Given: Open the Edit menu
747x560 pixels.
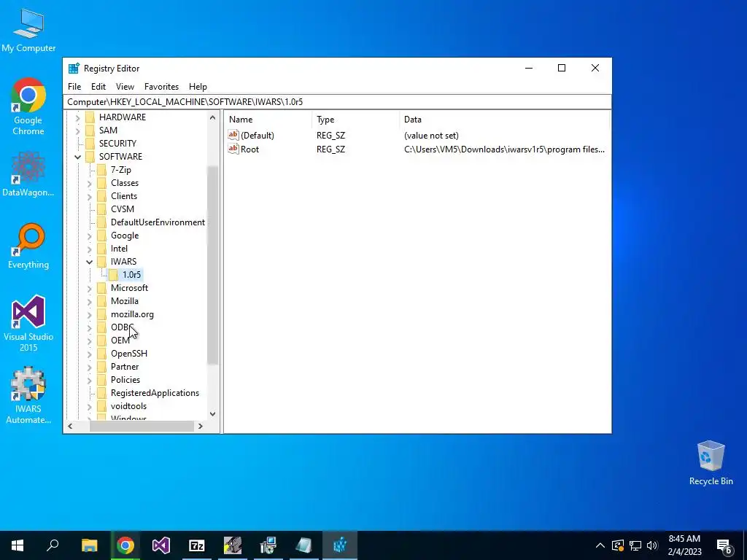Looking at the screenshot, I should [98, 87].
